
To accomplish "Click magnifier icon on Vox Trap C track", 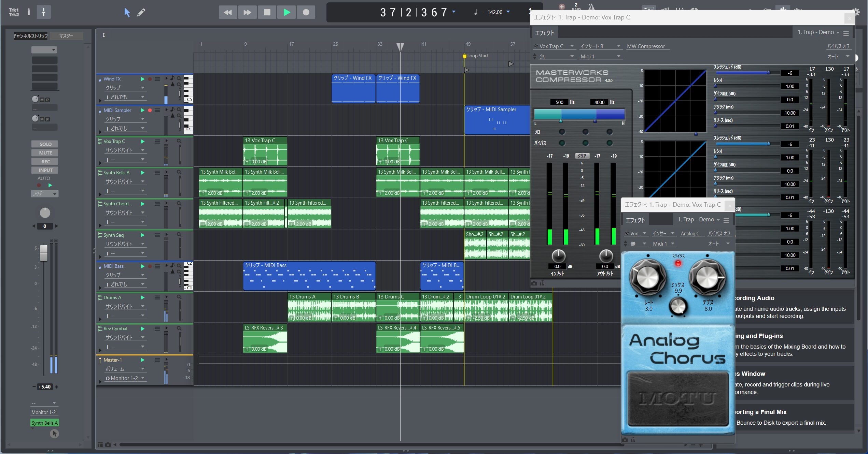I will pos(179,141).
